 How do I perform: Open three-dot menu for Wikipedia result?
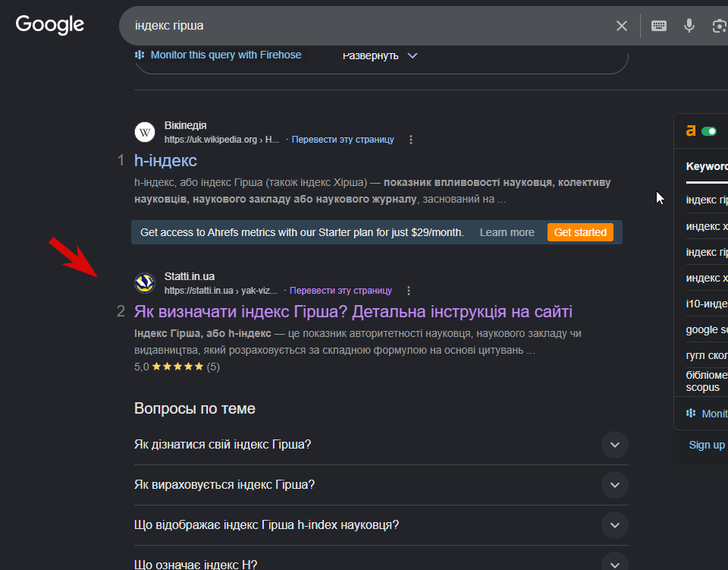[x=411, y=140]
